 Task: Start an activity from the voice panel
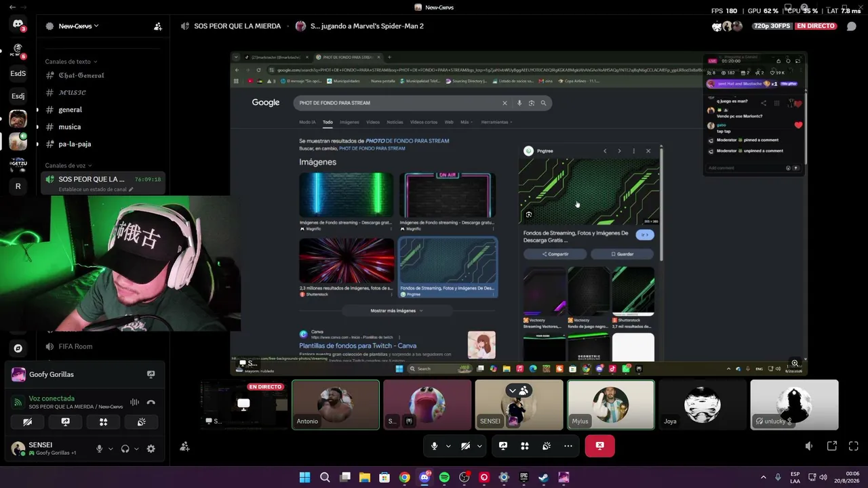click(x=103, y=422)
